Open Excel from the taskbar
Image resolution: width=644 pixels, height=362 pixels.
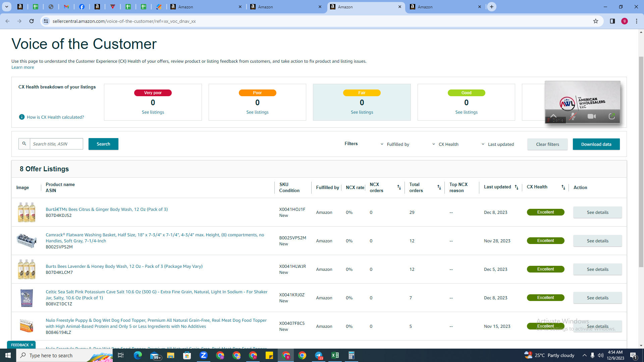(335, 355)
